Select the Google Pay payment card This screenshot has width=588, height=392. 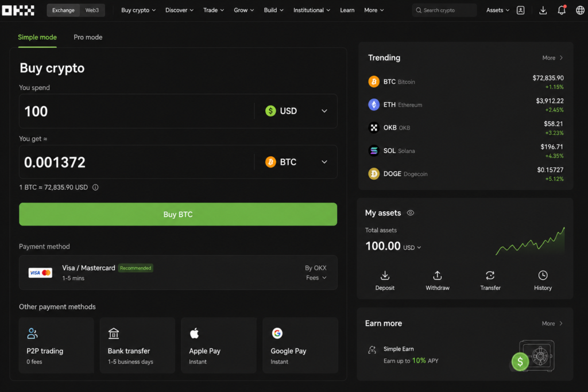[x=300, y=345]
